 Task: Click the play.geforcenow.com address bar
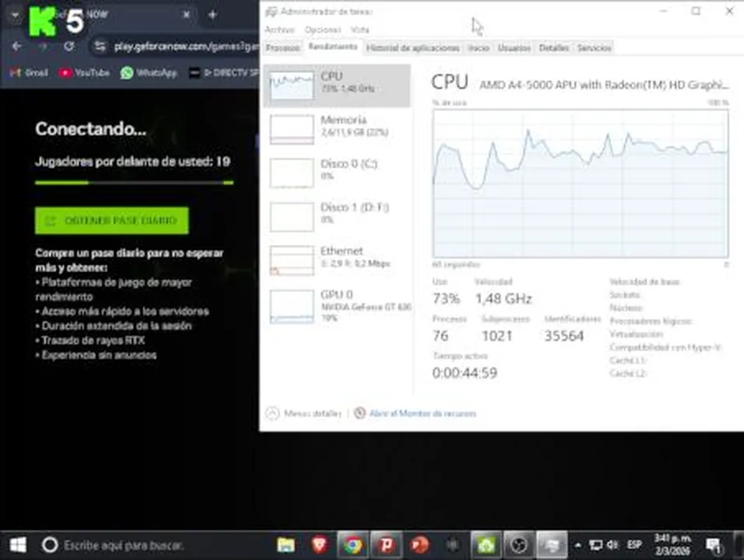(x=185, y=46)
